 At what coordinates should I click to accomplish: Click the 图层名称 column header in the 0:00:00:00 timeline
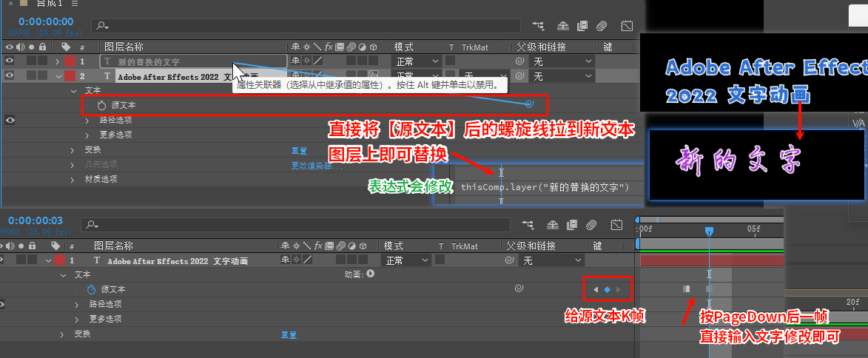click(124, 47)
